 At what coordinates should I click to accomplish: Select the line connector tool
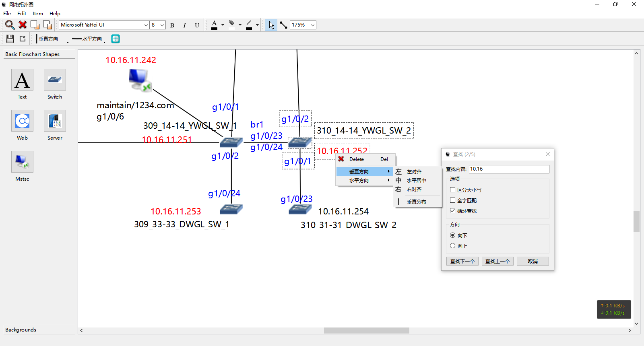(283, 25)
